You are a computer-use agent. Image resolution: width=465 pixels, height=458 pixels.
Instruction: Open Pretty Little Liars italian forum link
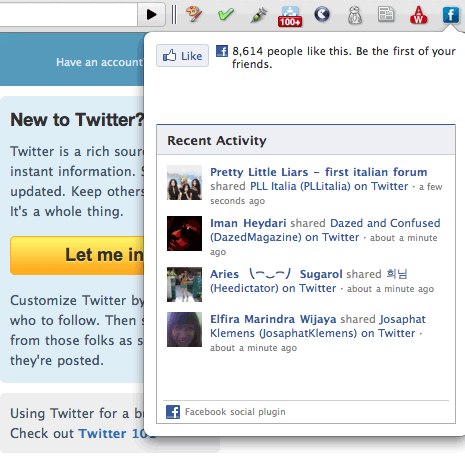coord(319,172)
